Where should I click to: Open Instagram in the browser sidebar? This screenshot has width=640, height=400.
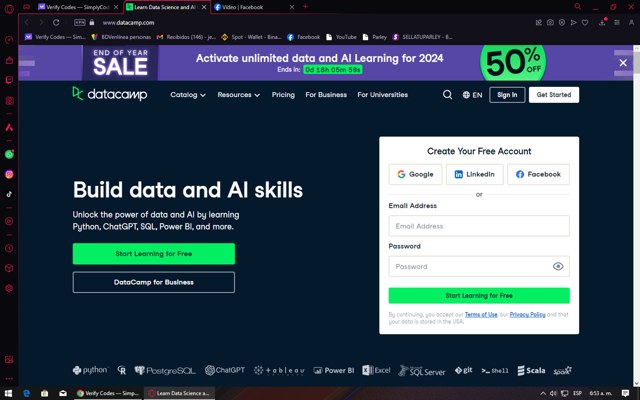click(9, 174)
